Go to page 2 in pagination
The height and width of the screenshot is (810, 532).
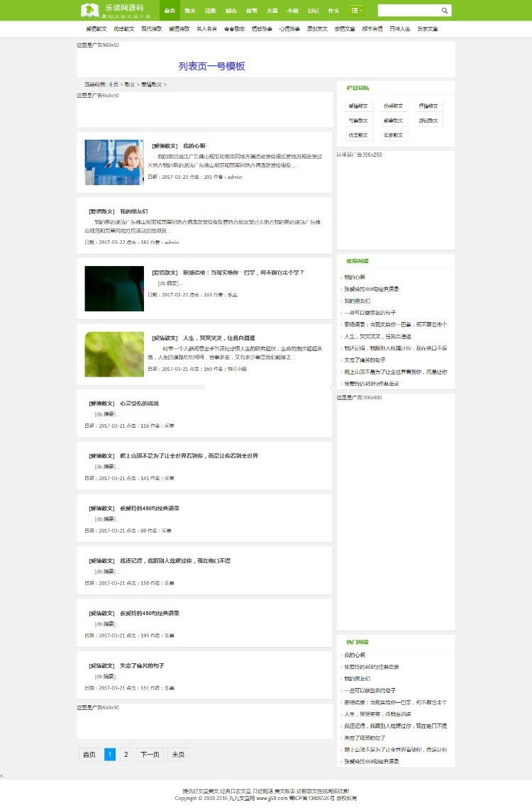coord(126,755)
